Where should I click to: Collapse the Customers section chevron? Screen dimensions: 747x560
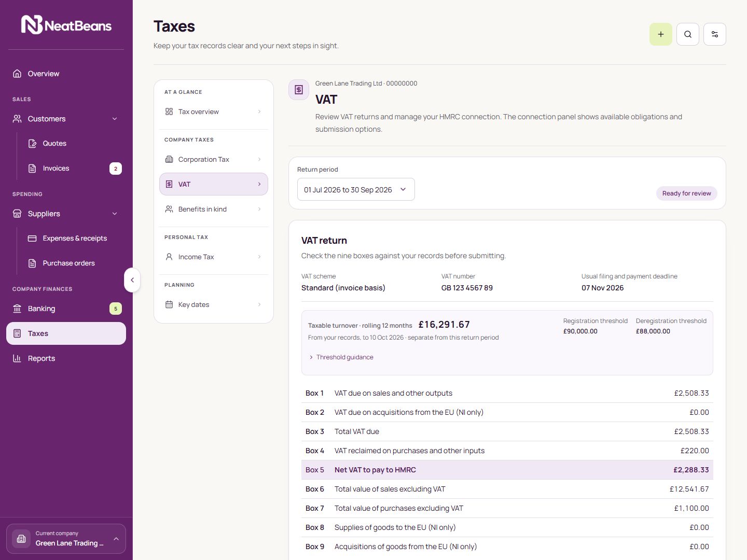(115, 119)
